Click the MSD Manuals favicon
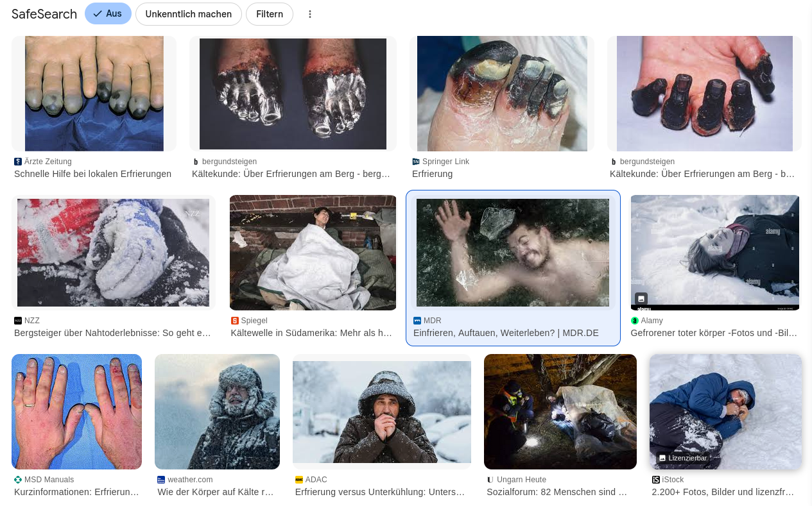Viewport: 812px width, 506px height. pyautogui.click(x=18, y=480)
